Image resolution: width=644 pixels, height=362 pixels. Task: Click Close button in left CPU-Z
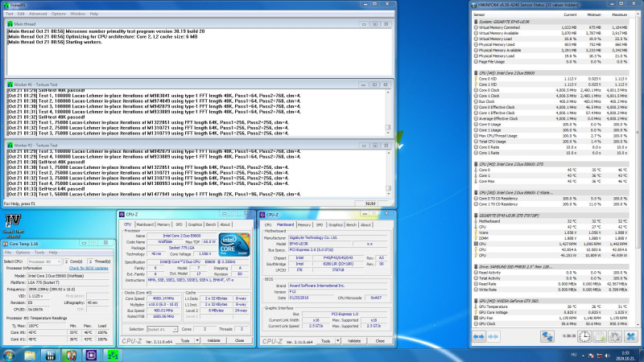pyautogui.click(x=239, y=340)
